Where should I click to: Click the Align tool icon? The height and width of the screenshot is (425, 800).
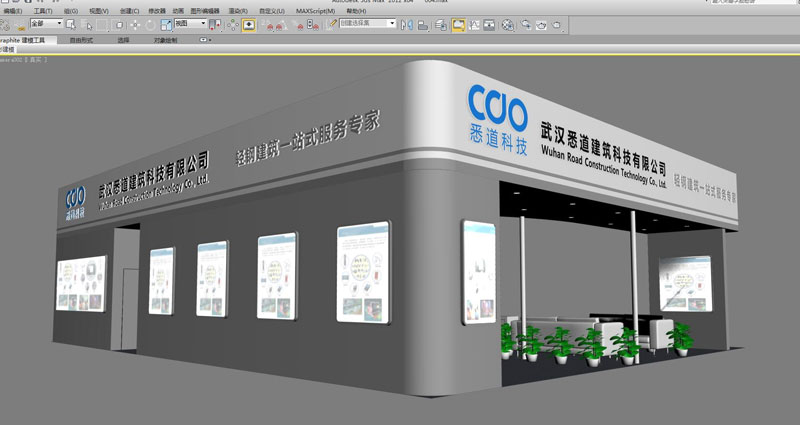coord(422,23)
